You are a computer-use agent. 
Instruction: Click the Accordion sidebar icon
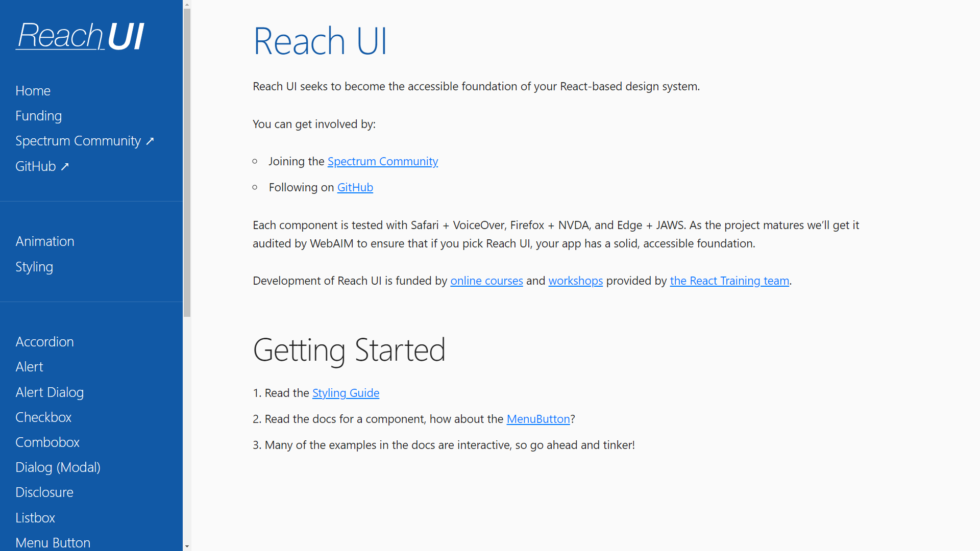click(x=44, y=341)
